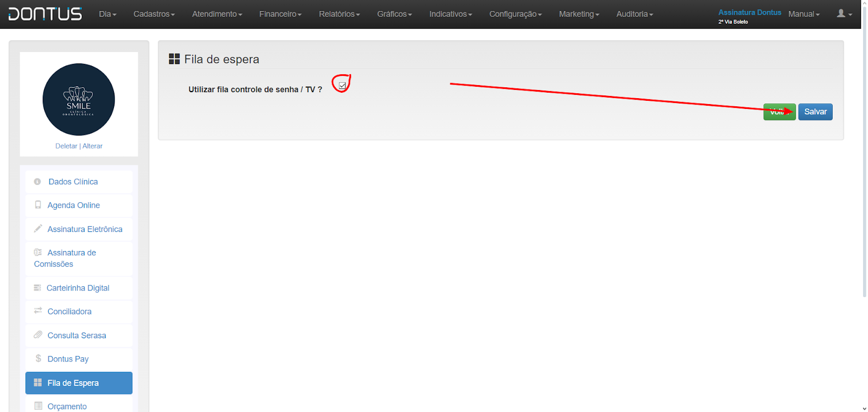Select Fila de Espera in sidebar

[79, 383]
